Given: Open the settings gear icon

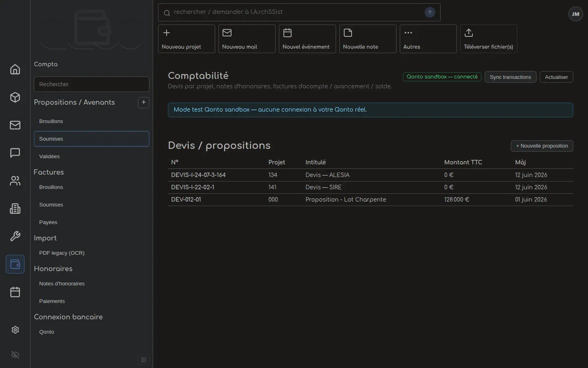Looking at the screenshot, I should coord(15,330).
